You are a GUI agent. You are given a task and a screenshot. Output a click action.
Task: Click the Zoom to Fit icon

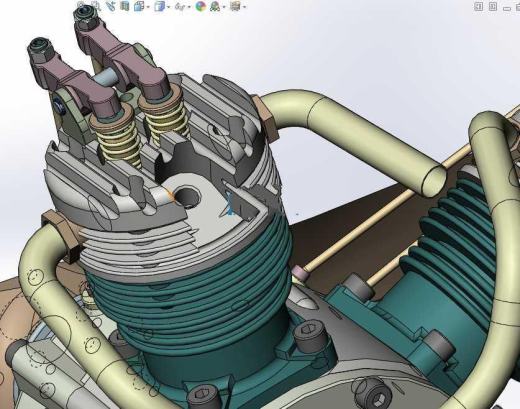click(x=81, y=5)
